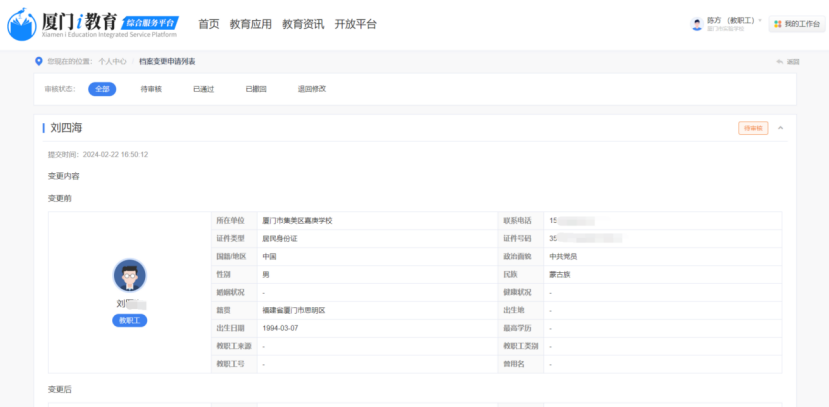Open 开放平台 in the top navigation
This screenshot has height=407, width=829.
point(355,24)
